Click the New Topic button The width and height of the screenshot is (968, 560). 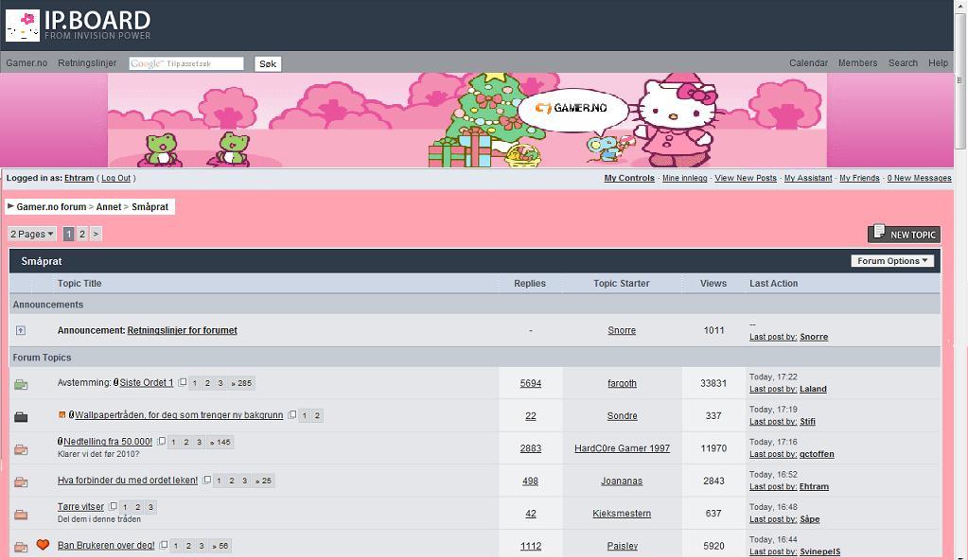tap(905, 234)
